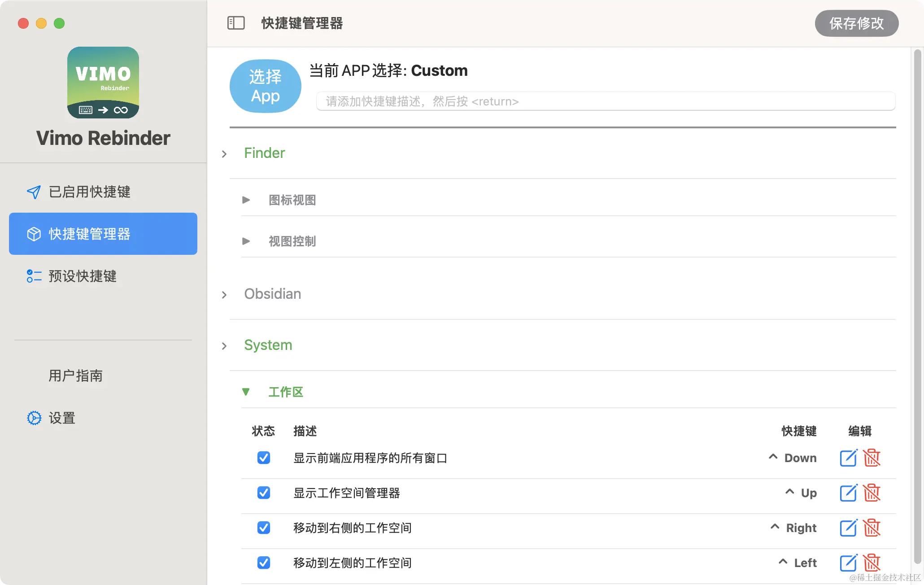Edit the 显示前端应用程序的所有窗口 shortcut via pencil icon

tap(848, 458)
